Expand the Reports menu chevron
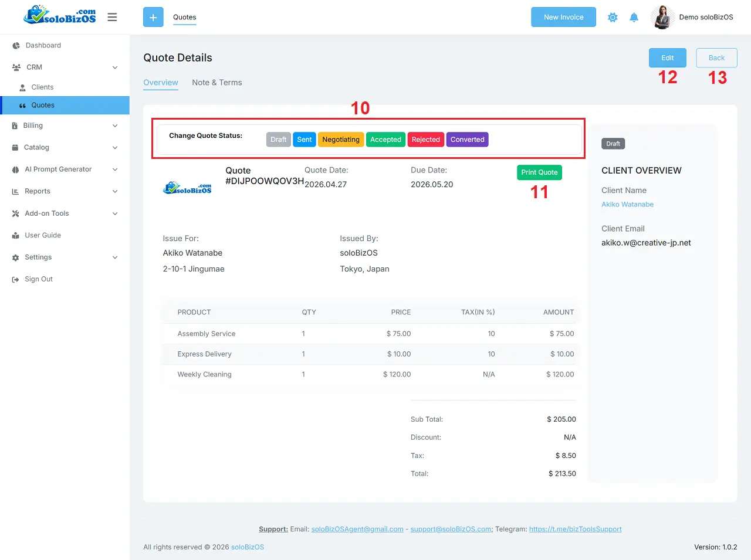751x560 pixels. click(115, 192)
